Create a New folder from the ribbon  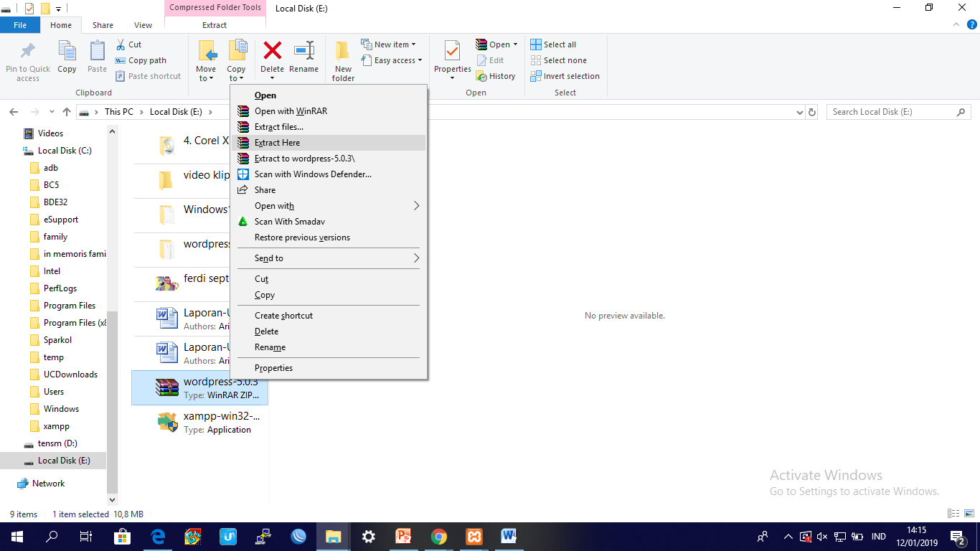tap(343, 61)
